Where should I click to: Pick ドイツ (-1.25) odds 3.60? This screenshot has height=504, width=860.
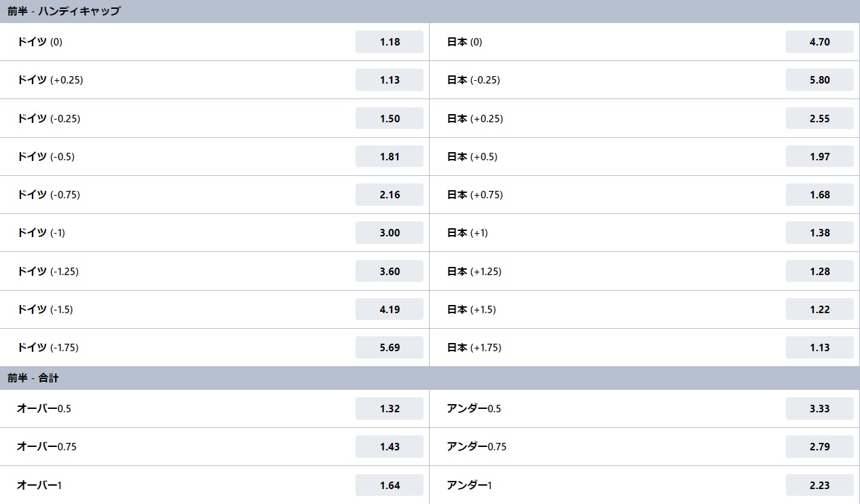click(390, 271)
